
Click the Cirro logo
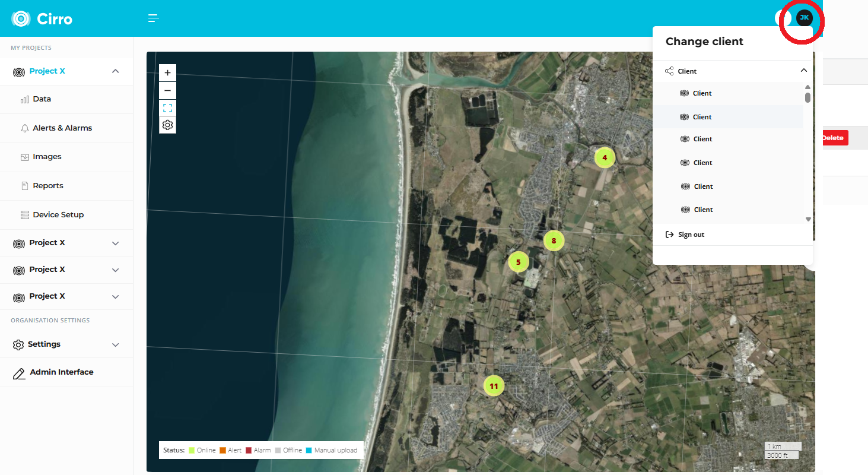click(42, 19)
